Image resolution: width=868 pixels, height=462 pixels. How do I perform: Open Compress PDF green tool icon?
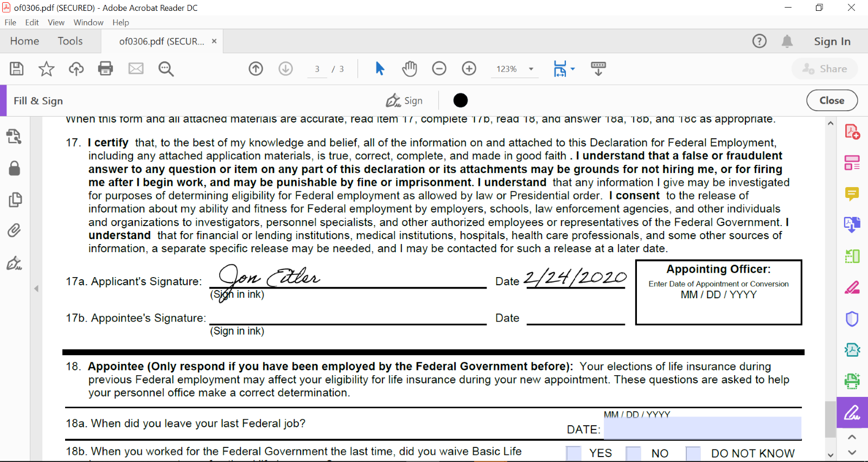click(x=852, y=256)
